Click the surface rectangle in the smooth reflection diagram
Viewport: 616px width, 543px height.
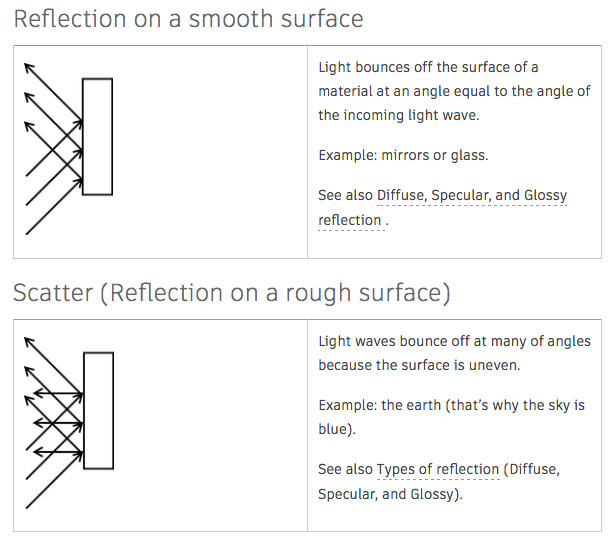coord(97,136)
